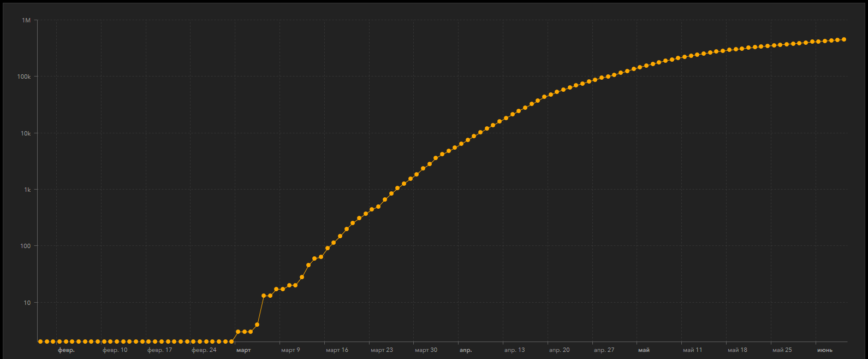Viewport: 868px width, 359px height.
Task: Click the '100k' y-axis label
Action: [24, 76]
